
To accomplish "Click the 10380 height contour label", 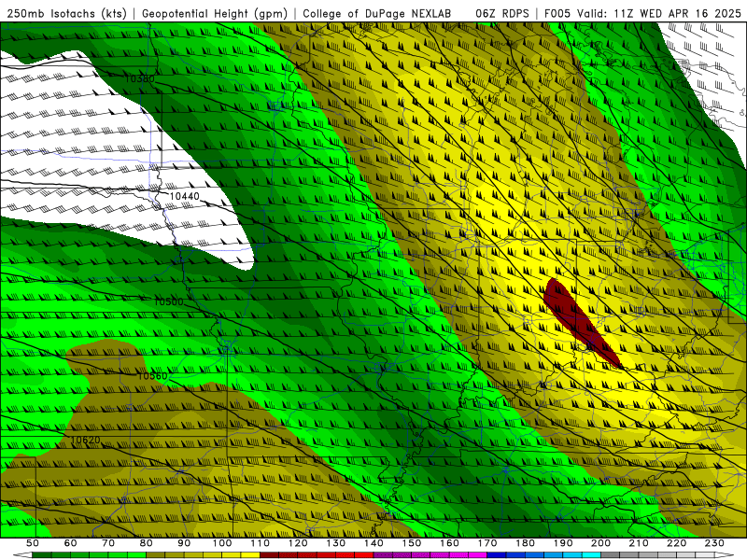I will [x=139, y=78].
